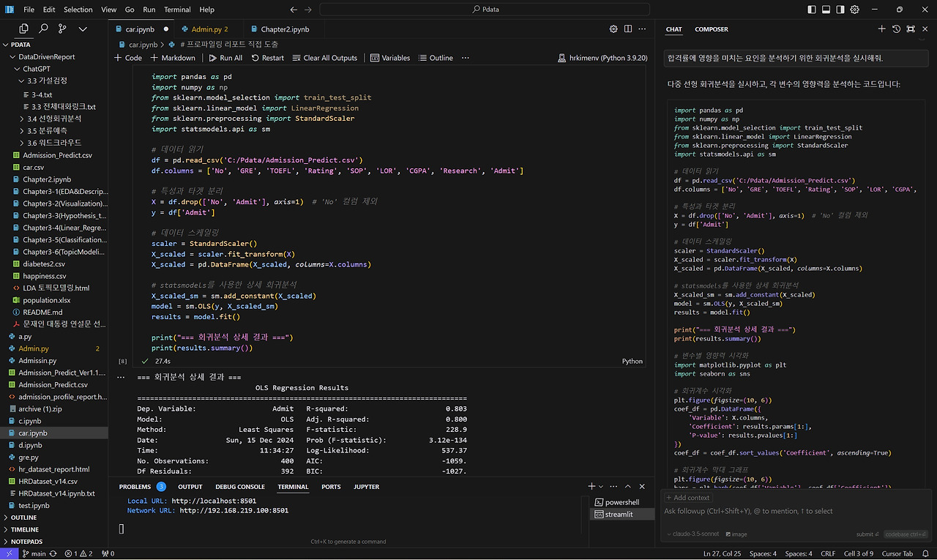Open the Source Control view icon
Screen dimensions: 937x560
[x=62, y=29]
